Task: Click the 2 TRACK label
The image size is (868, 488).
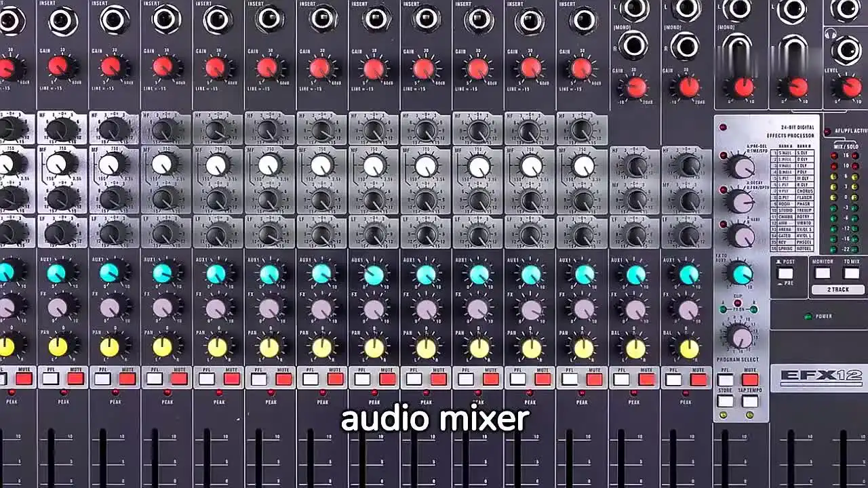Action: (838, 289)
